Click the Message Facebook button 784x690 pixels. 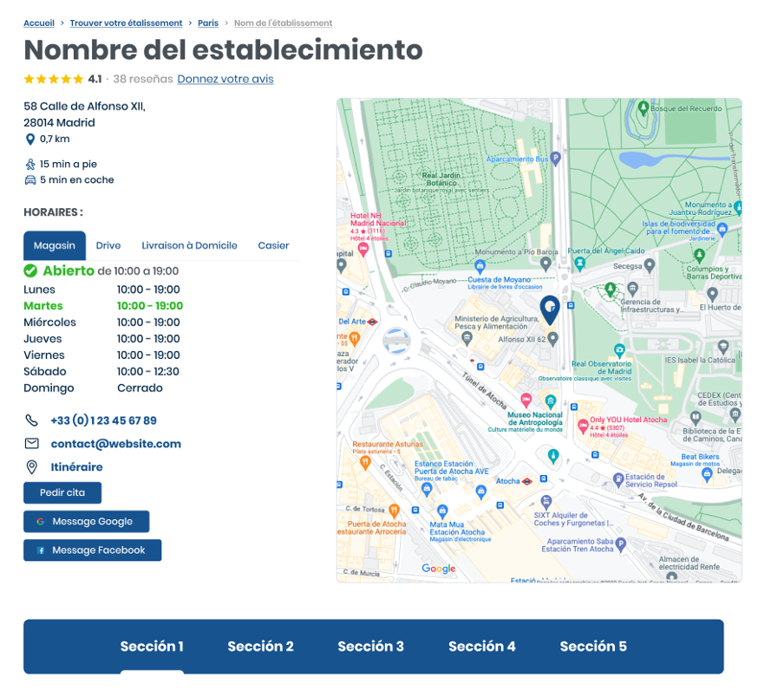point(93,550)
